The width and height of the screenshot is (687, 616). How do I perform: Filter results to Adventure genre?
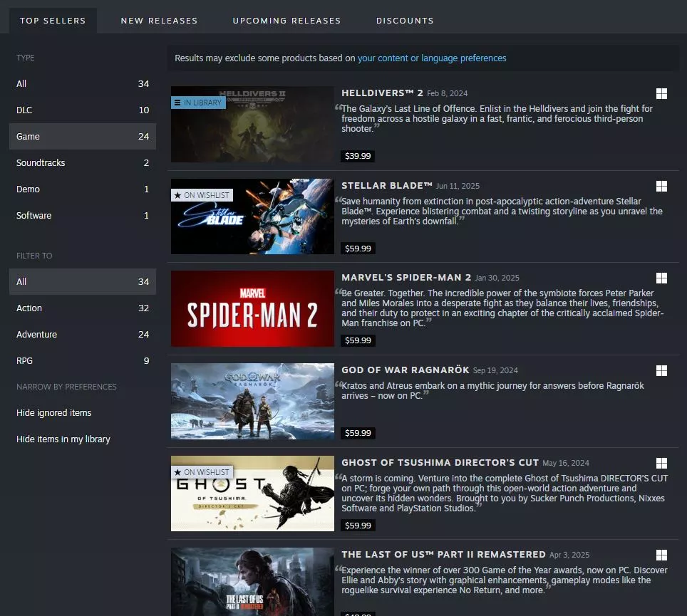(x=83, y=334)
